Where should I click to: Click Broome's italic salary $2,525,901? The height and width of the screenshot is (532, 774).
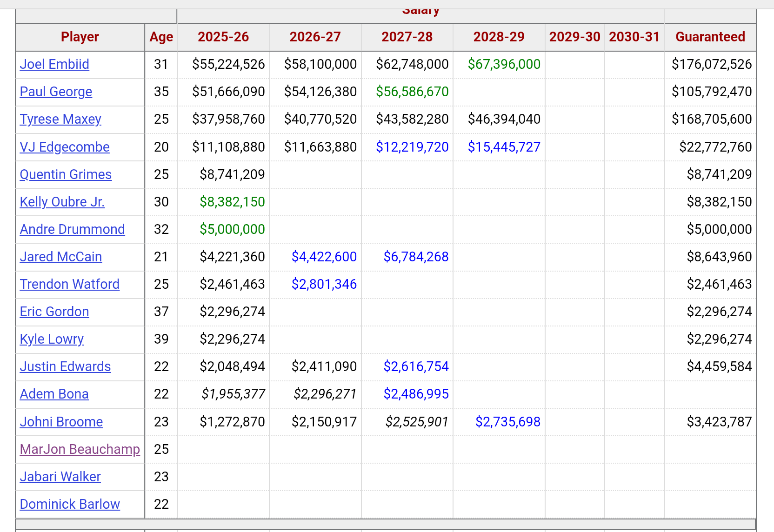tap(417, 422)
